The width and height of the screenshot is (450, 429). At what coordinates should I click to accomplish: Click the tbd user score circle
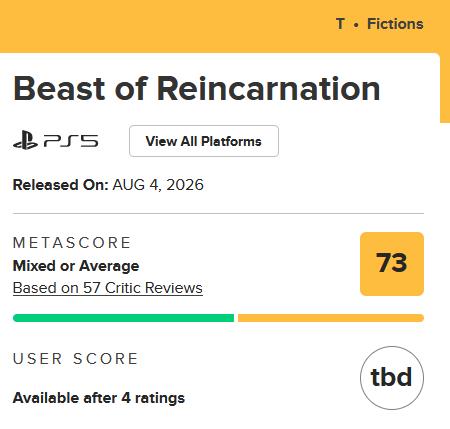392,378
